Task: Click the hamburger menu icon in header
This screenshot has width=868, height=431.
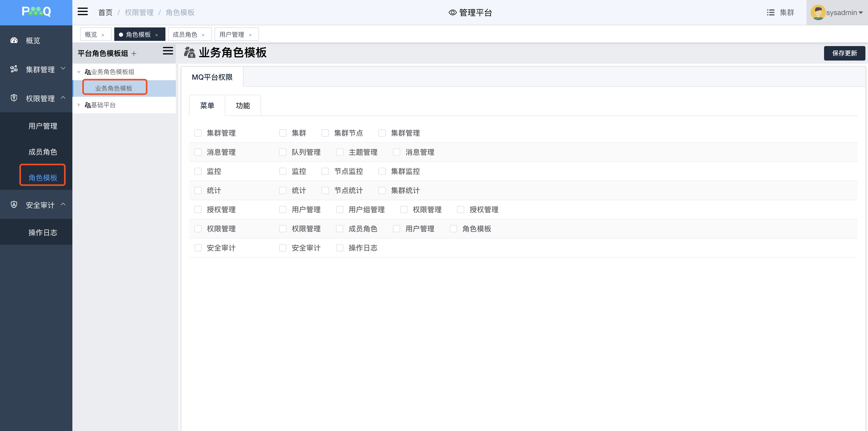Action: point(82,12)
